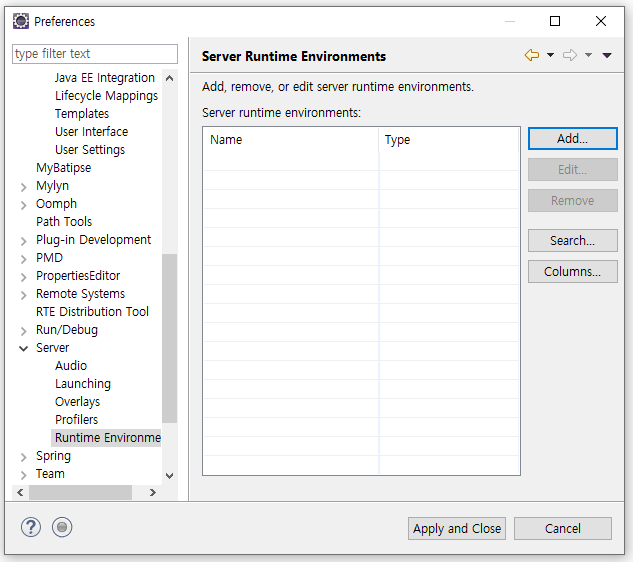The image size is (633, 562).
Task: Click the tree's vertical scrollbar down arrow
Action: 169,476
